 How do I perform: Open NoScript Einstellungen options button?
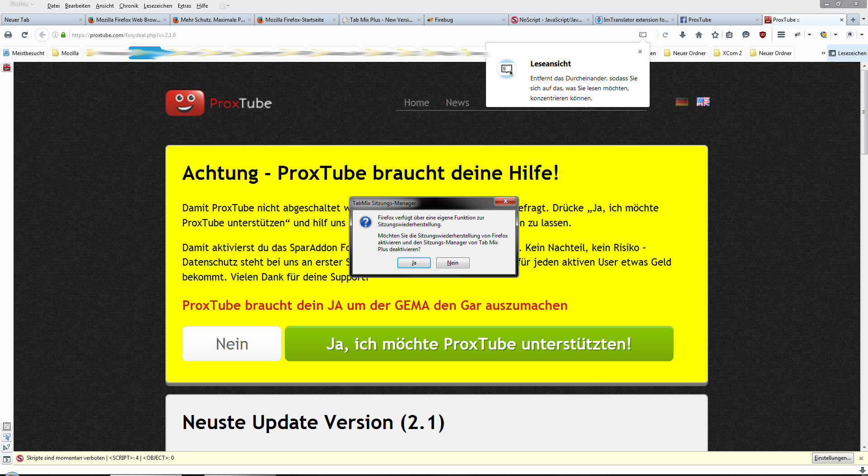coord(833,458)
